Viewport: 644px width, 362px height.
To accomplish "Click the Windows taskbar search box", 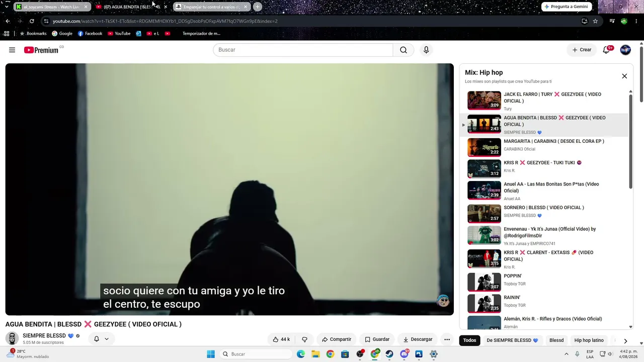I will (x=256, y=354).
